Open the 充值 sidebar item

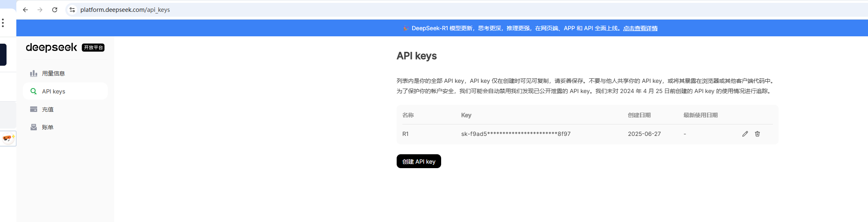[x=65, y=109]
